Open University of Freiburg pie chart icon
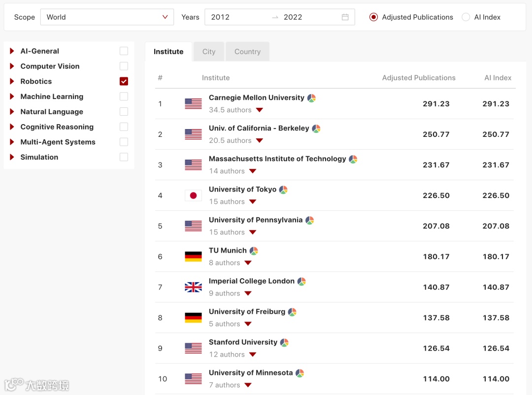 pos(292,312)
